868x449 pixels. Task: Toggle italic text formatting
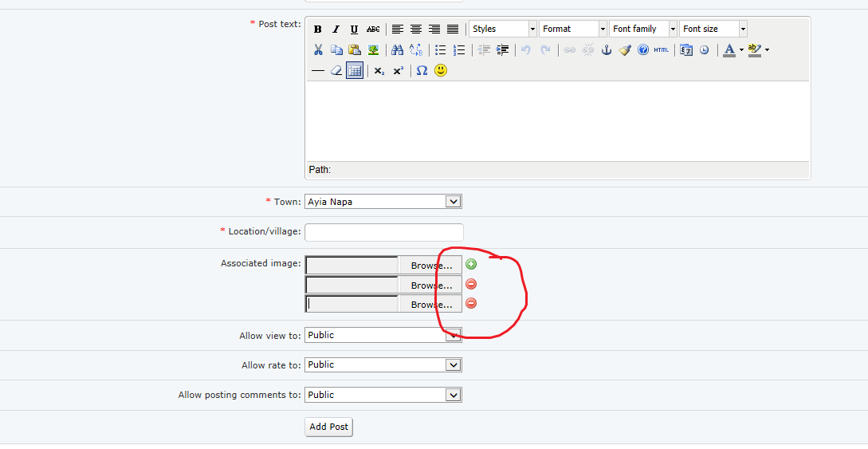click(x=336, y=30)
